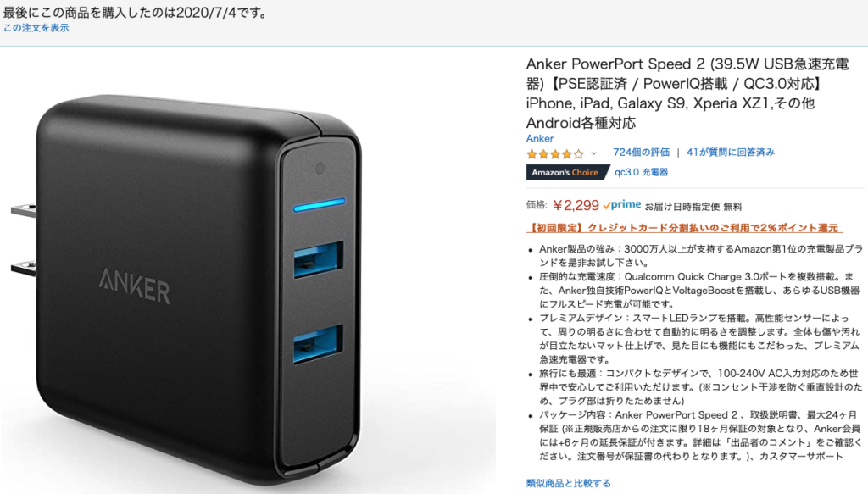The image size is (868, 494).
Task: Click the blue LED light on charger
Action: pos(320,205)
